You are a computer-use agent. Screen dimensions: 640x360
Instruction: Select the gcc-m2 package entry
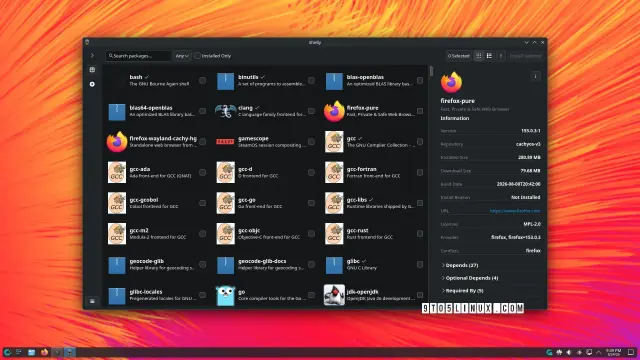(157, 233)
